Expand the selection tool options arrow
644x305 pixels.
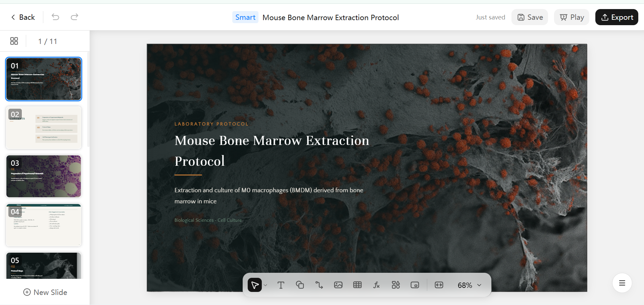[x=265, y=285]
